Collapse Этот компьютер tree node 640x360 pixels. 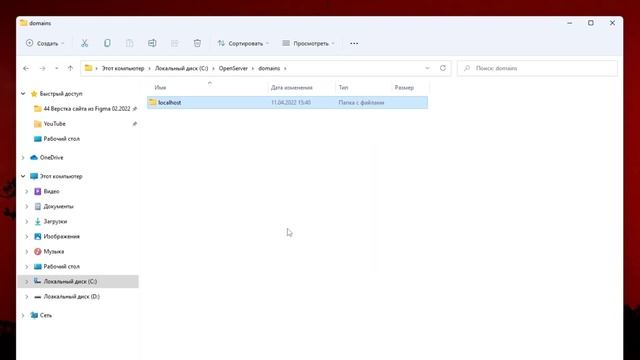pos(23,176)
